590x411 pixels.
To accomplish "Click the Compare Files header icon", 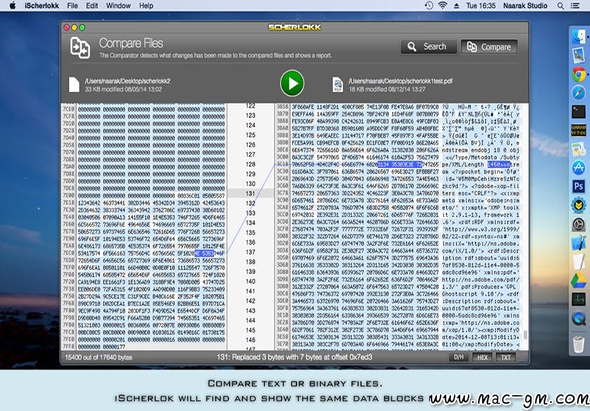I will coord(80,48).
